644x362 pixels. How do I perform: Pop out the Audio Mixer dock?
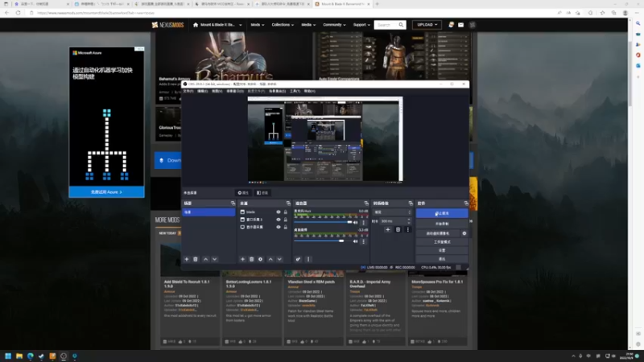click(x=366, y=204)
